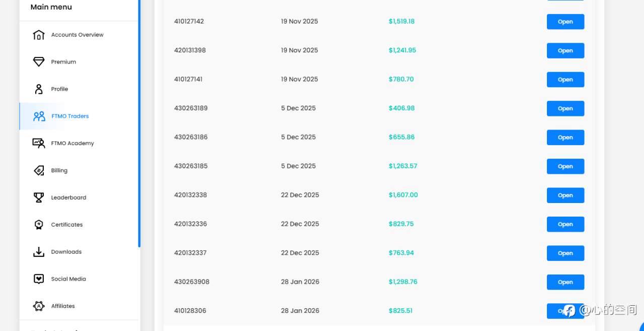
Task: Click the Certificates badge icon
Action: pos(39,225)
